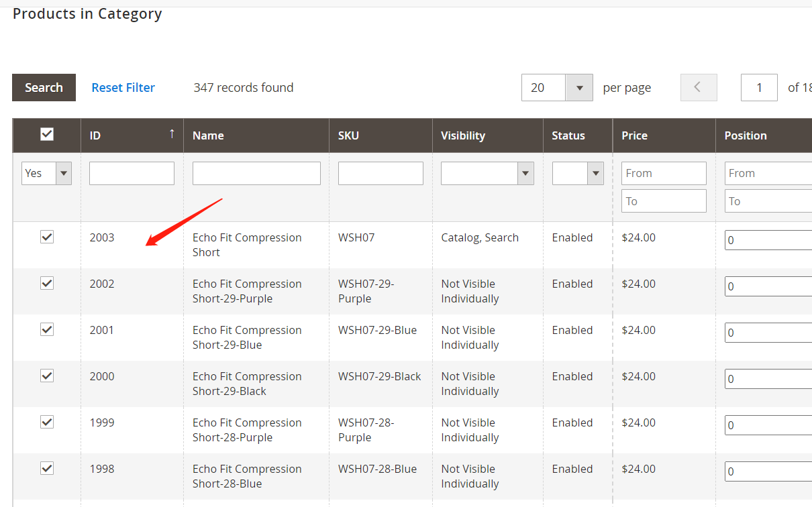
Task: Uncheck the checkbox for product 2002
Action: pyautogui.click(x=47, y=283)
